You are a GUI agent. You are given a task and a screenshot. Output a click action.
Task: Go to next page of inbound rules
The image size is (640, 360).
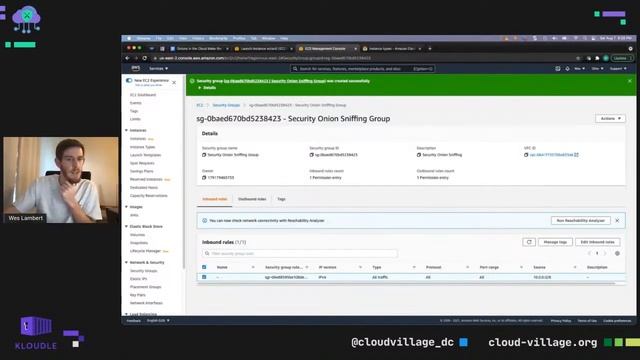coord(605,253)
